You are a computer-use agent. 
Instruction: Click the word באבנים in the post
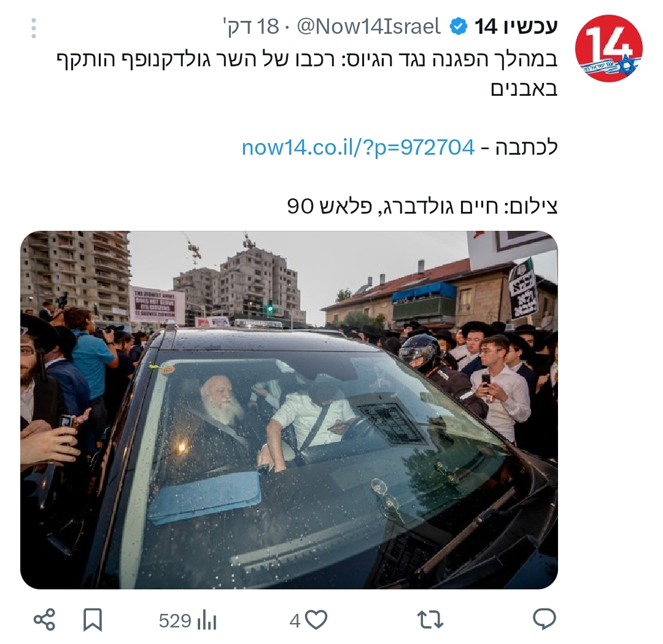coord(524,88)
